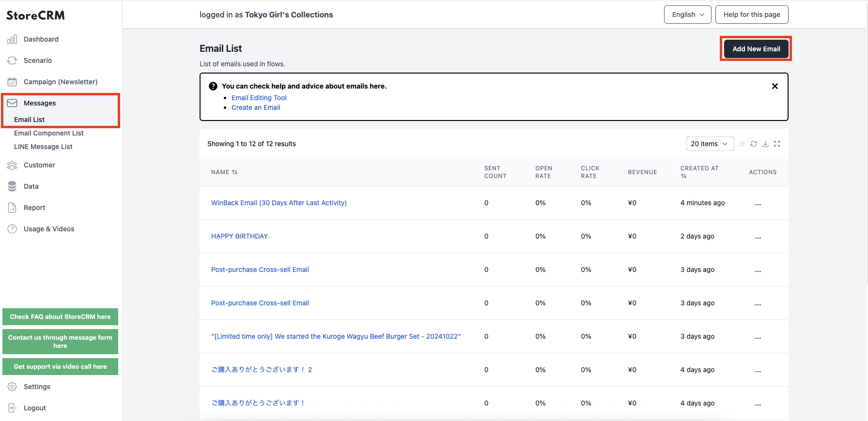The image size is (868, 421).
Task: Open Settings in the sidebar
Action: click(x=37, y=387)
